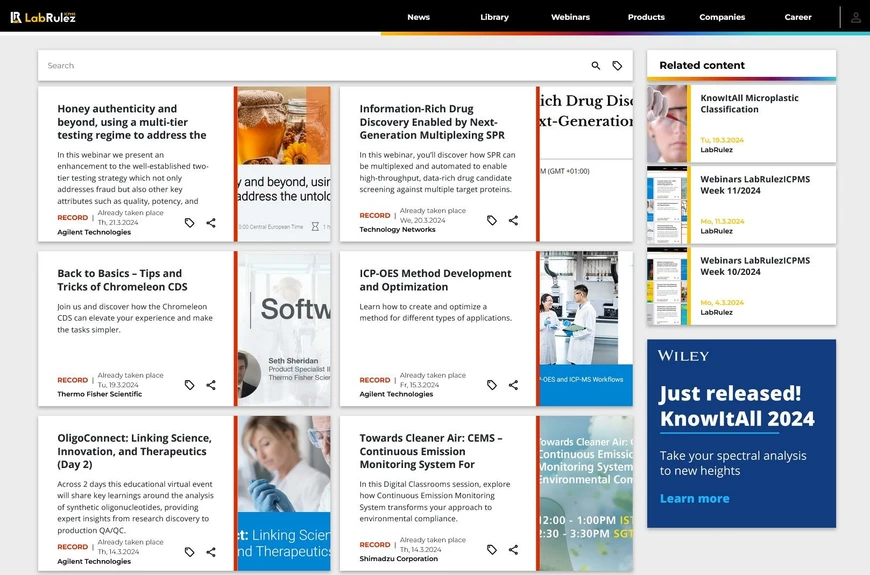870x575 pixels.
Task: Click tag icon on Information-Rich Drug Discovery card
Action: [492, 220]
